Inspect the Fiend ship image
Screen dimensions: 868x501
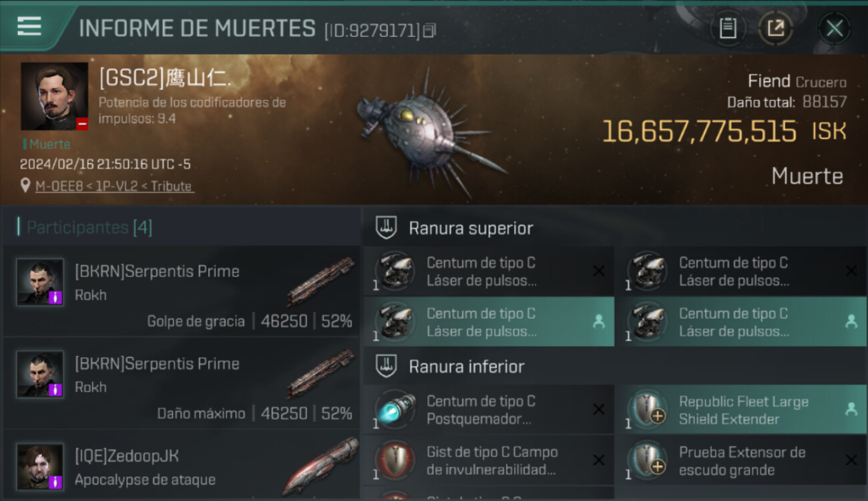[x=427, y=130]
